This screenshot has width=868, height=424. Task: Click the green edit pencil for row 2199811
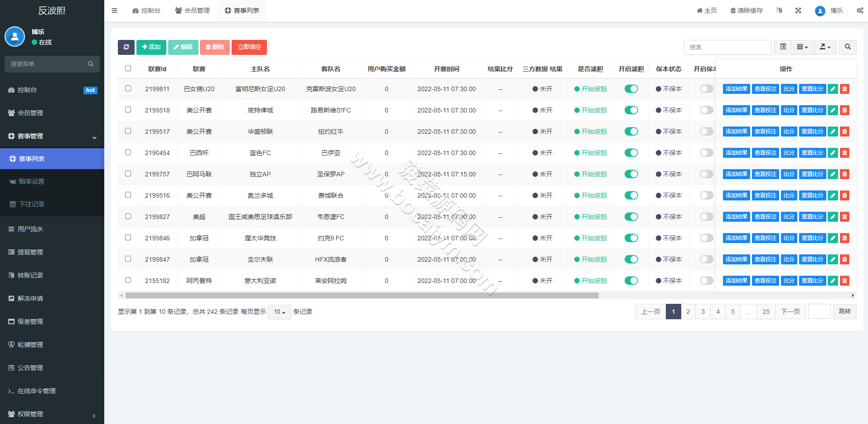click(x=833, y=89)
